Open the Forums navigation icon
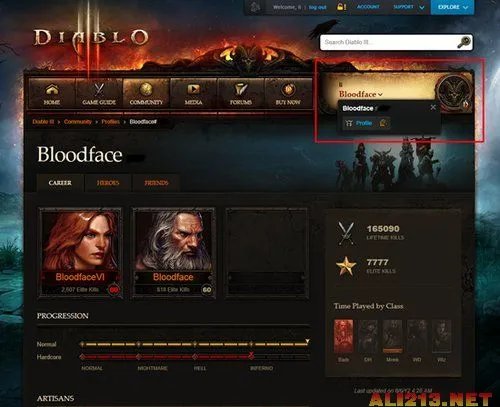This screenshot has height=407, width=500. click(240, 89)
